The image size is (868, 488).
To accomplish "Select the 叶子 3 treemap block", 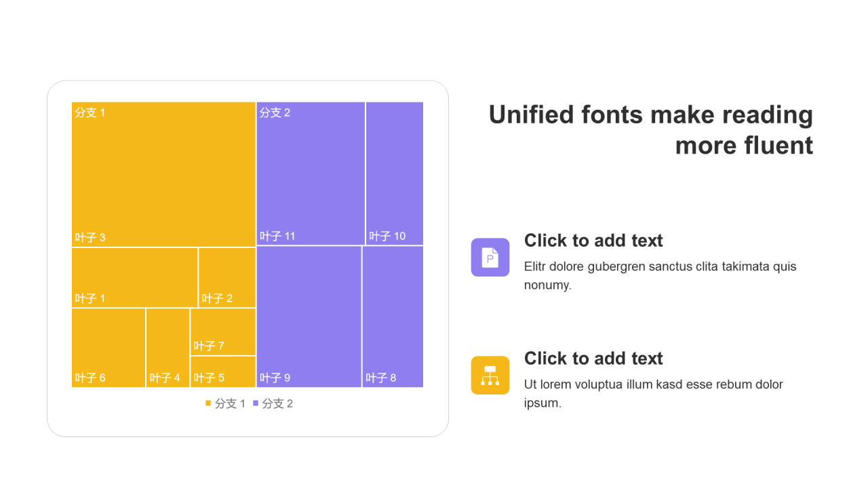I will [163, 174].
